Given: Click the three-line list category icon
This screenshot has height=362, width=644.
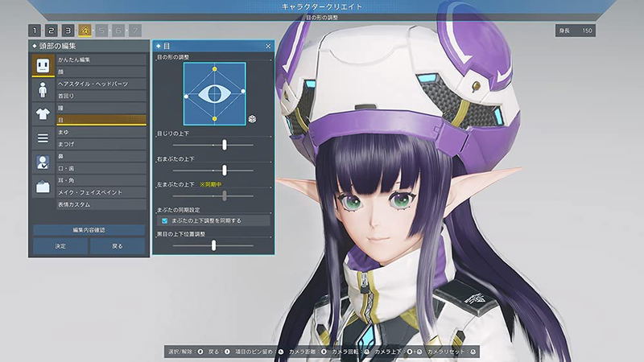Looking at the screenshot, I should coord(42,138).
